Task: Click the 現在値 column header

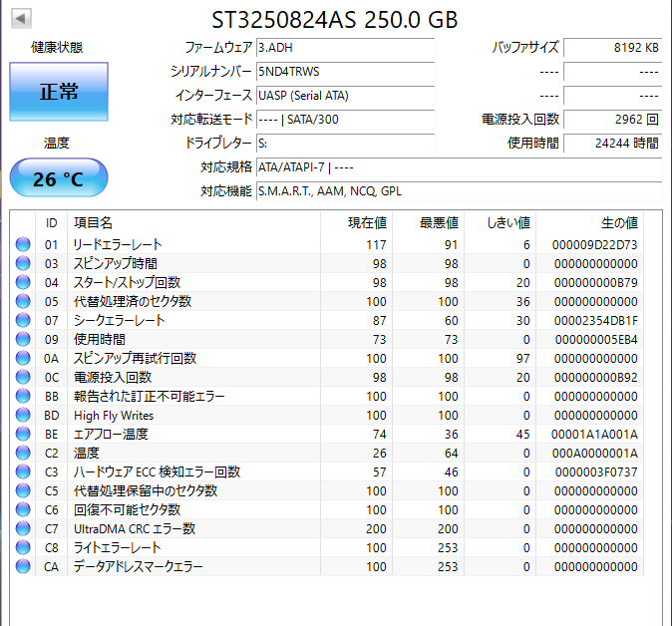Action: coord(357,223)
